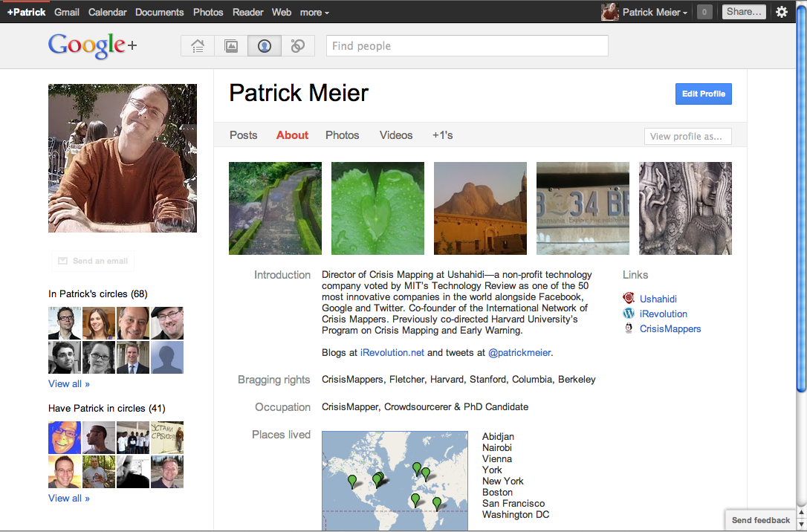
Task: Open the Patrick Meier account dropdown
Action: [654, 13]
